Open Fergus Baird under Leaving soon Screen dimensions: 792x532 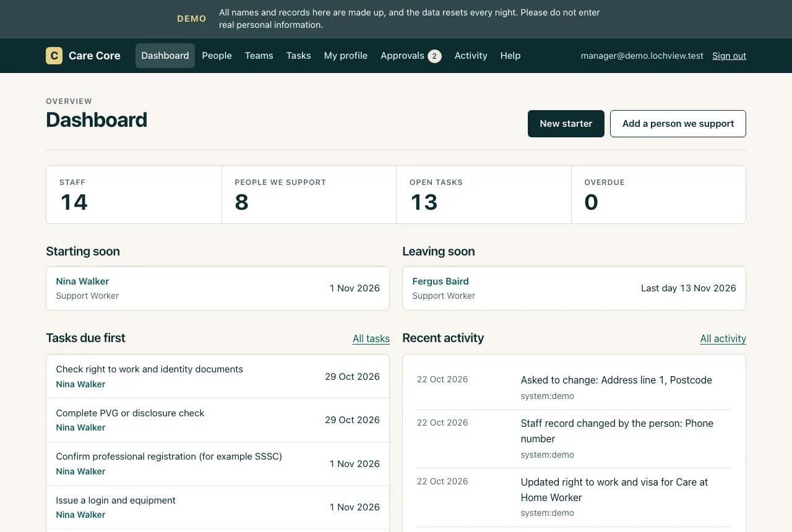[441, 281]
